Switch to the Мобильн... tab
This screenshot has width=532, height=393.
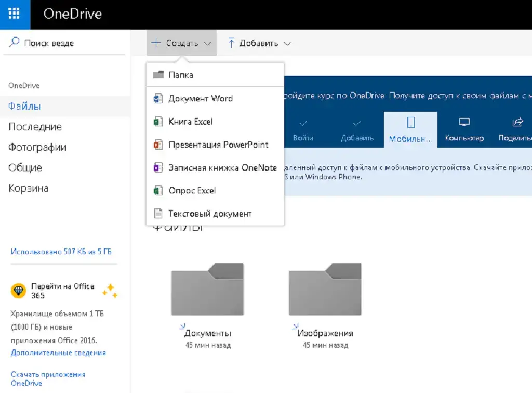coord(410,129)
